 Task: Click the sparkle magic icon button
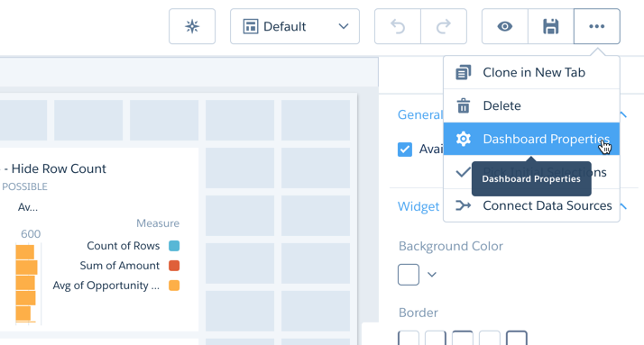(x=192, y=26)
